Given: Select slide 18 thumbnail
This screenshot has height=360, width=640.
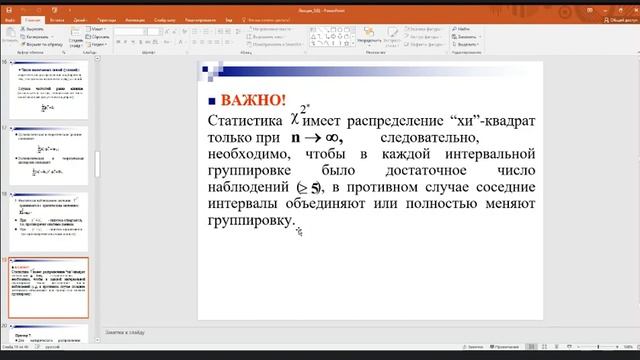Looking at the screenshot, I should [49, 222].
